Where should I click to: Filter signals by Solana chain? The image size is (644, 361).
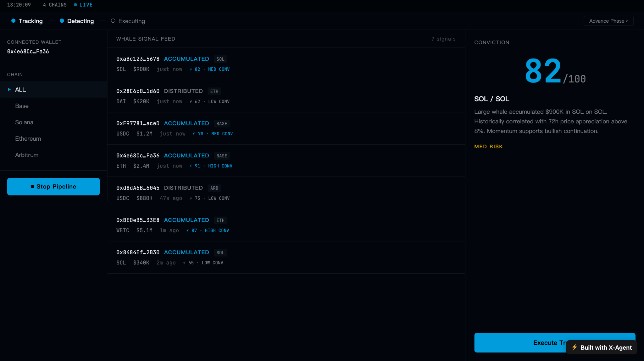tap(53, 122)
